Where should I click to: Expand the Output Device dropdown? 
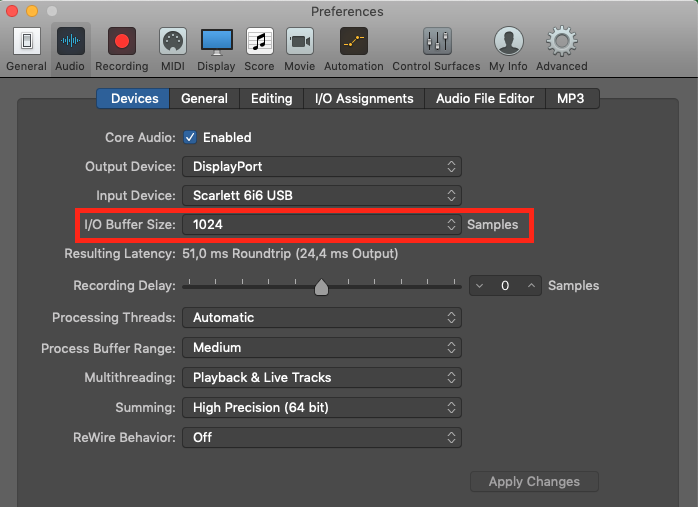tap(322, 166)
